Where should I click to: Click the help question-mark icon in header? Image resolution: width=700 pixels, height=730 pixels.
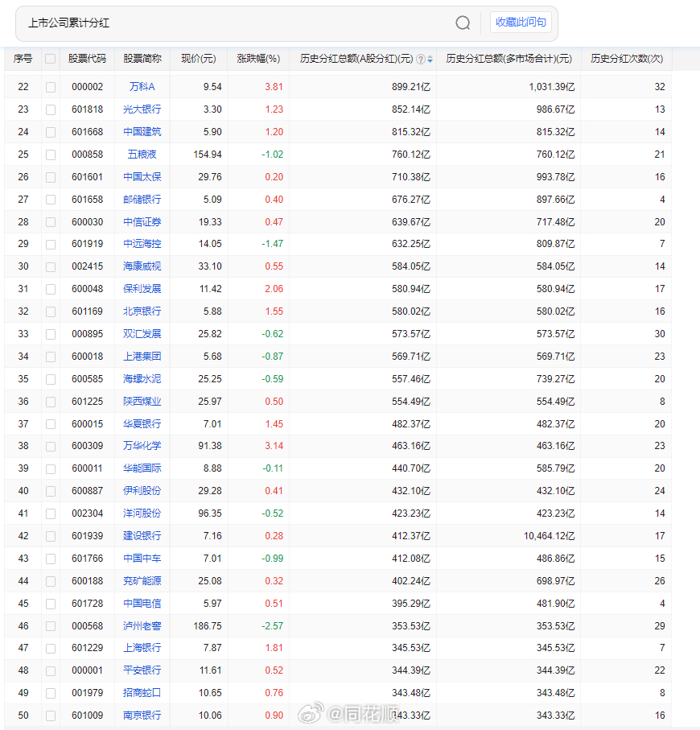click(420, 59)
